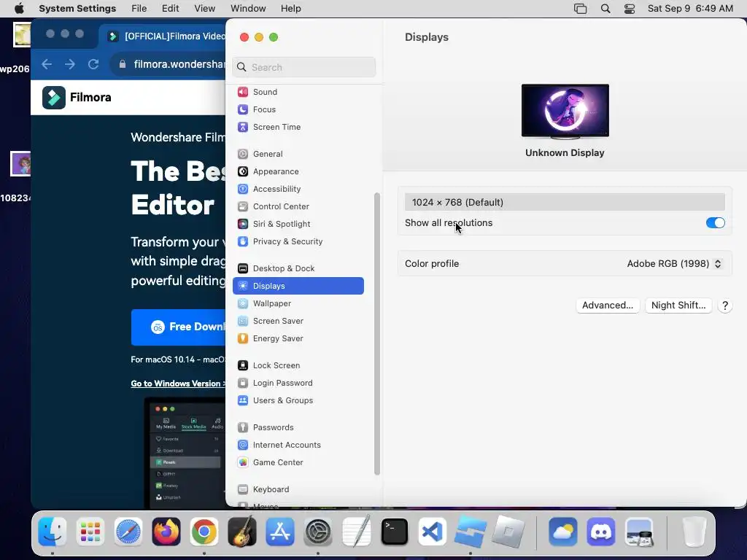Image resolution: width=747 pixels, height=560 pixels.
Task: Open Weather app from the Dock
Action: pos(563,532)
